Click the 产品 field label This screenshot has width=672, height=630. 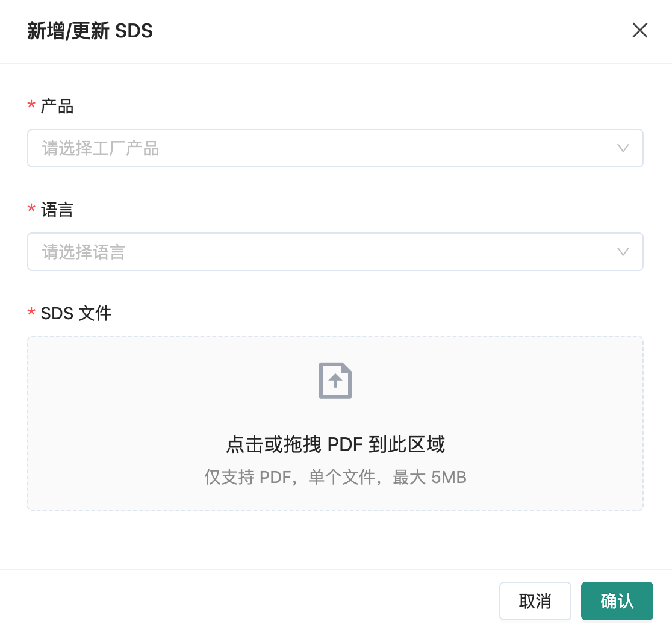click(57, 107)
